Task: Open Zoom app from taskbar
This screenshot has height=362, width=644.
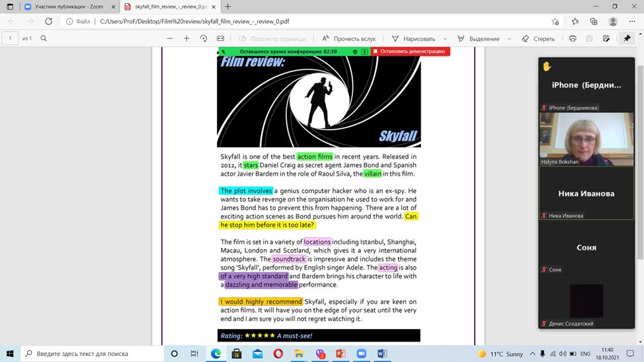Action: tap(362, 353)
